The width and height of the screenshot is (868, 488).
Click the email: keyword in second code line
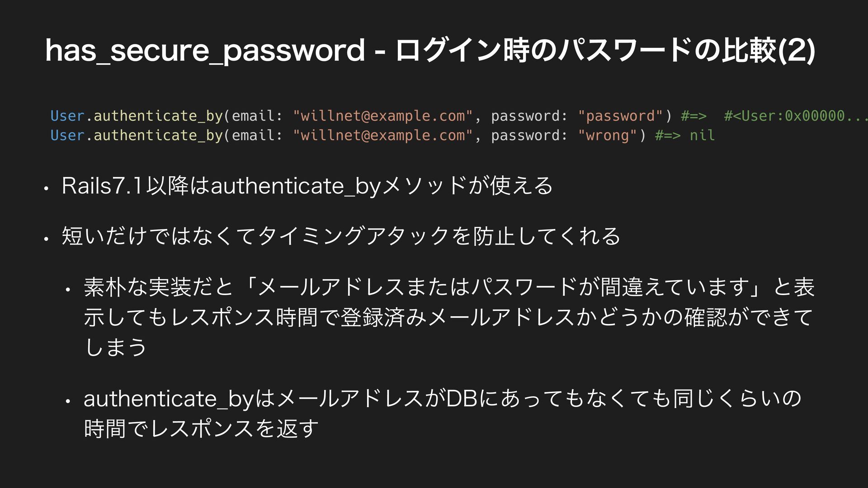point(257,135)
